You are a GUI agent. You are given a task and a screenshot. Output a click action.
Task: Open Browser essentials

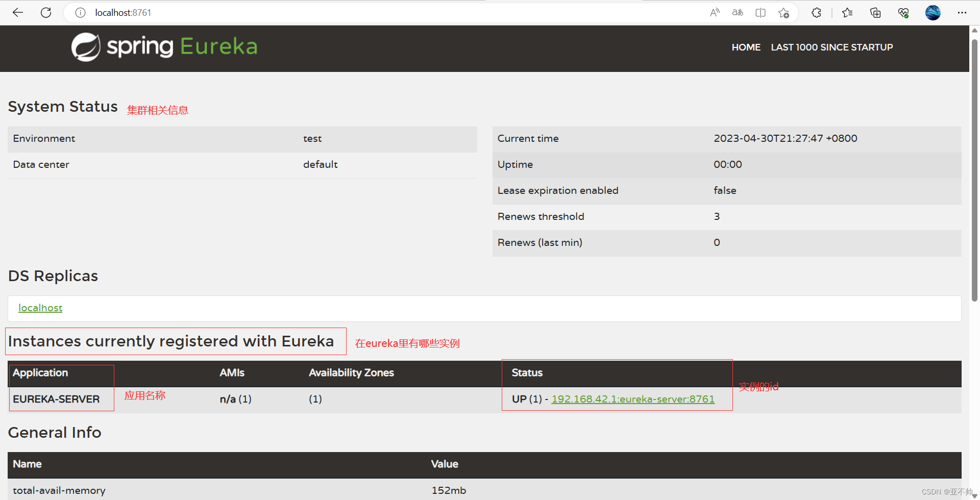pyautogui.click(x=903, y=12)
